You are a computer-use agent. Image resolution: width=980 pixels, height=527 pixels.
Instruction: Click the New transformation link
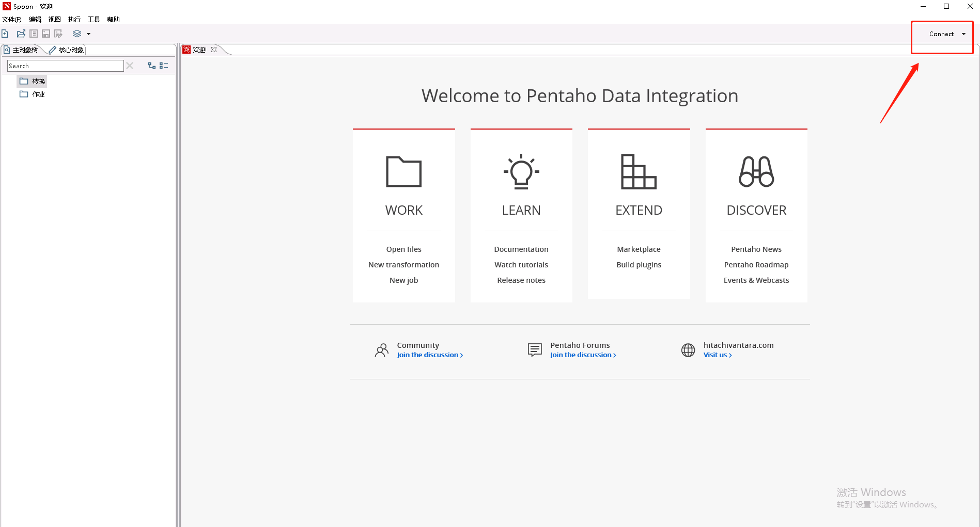[x=404, y=265]
